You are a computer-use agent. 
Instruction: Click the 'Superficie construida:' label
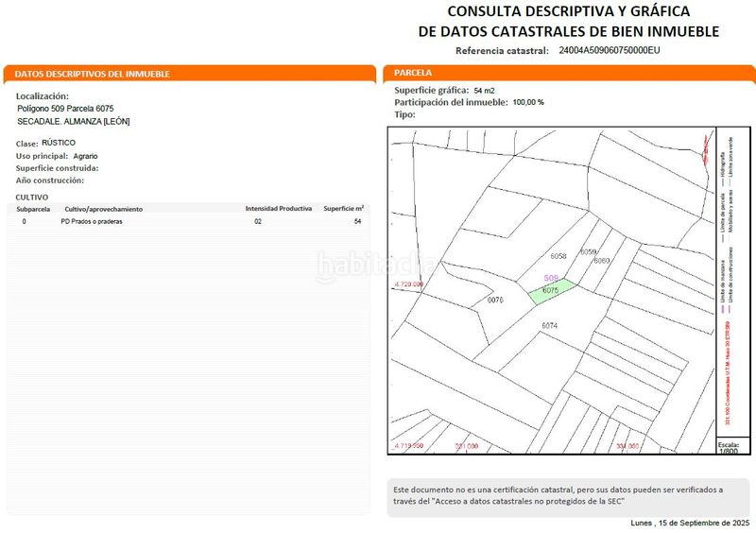coord(57,168)
